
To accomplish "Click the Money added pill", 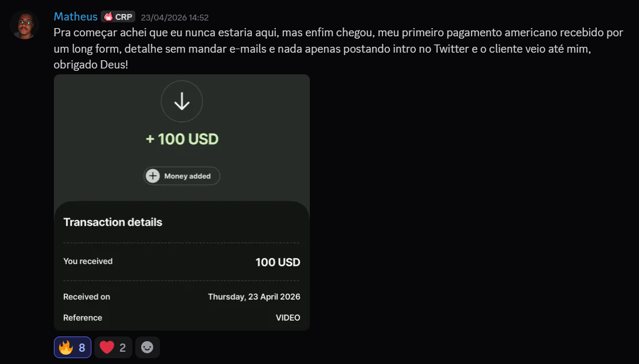I will pos(182,176).
